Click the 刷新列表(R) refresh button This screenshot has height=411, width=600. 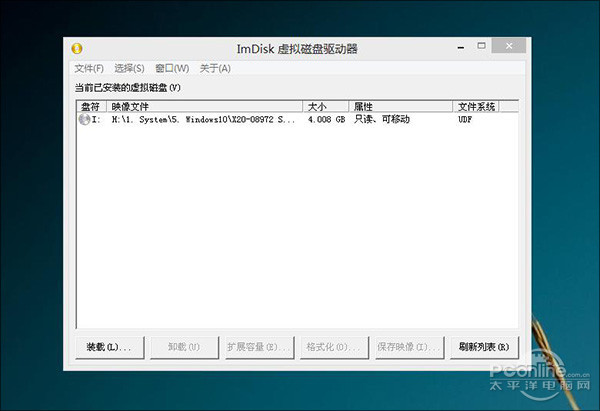pyautogui.click(x=483, y=346)
